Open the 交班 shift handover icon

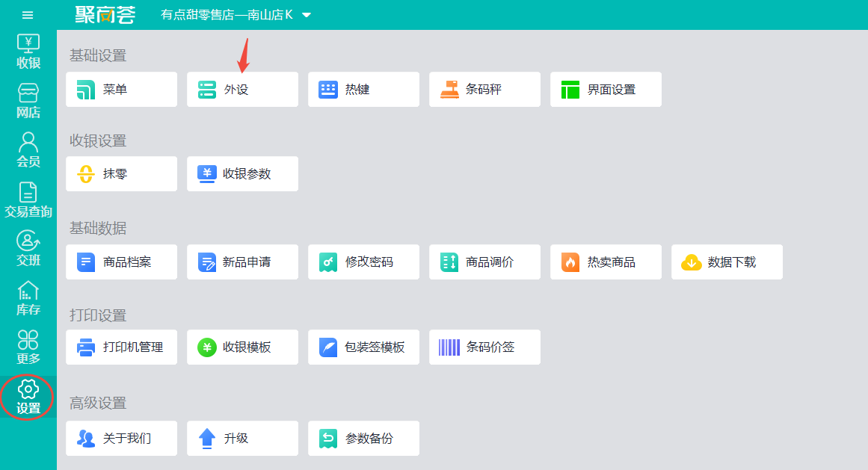[x=28, y=248]
